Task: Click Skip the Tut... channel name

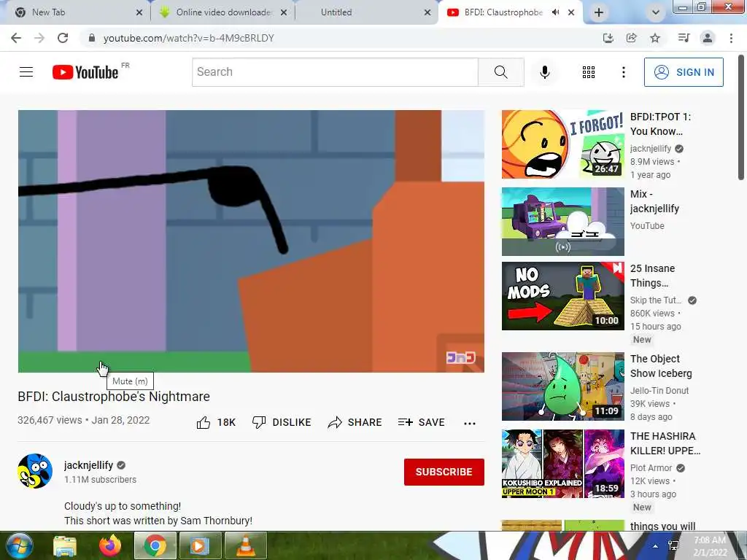Action: (x=656, y=300)
